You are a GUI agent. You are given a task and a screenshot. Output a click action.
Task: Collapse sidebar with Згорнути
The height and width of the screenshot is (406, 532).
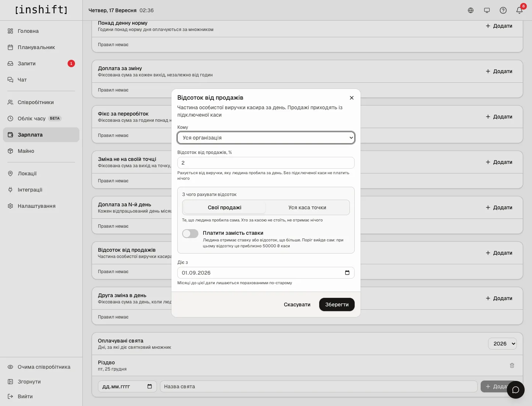pyautogui.click(x=41, y=382)
